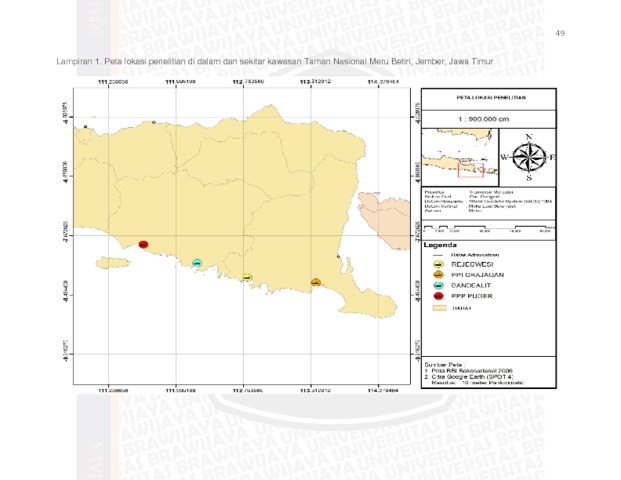Click the 'PETA LOKASI PENELITIAN' map title

pyautogui.click(x=491, y=97)
